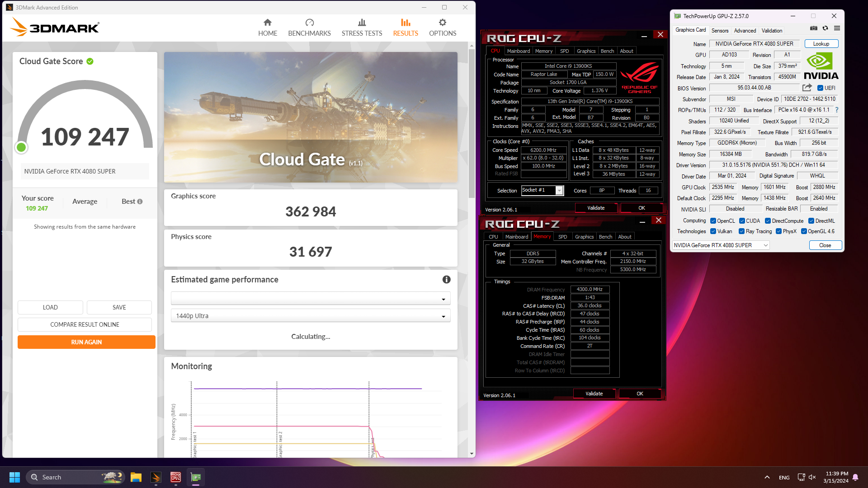This screenshot has height=488, width=868.
Task: Toggle the PhysX checkbox in GPU-Z
Action: 778,231
